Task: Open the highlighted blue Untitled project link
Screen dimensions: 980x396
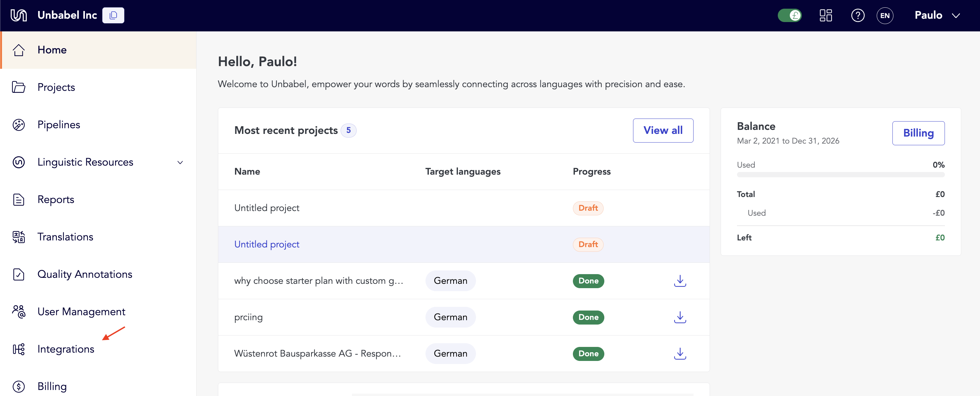Action: 267,244
